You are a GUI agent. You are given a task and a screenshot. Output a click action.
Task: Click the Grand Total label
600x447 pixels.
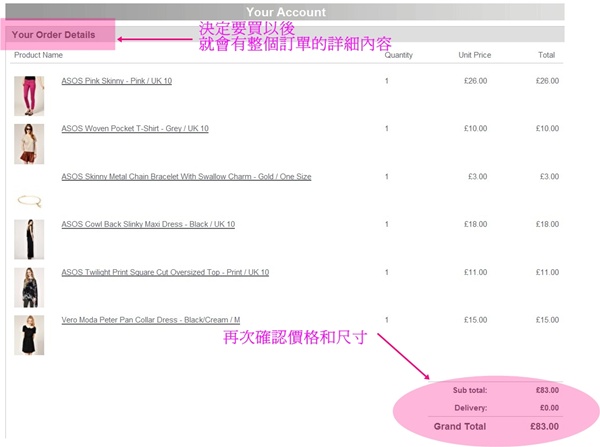point(460,426)
